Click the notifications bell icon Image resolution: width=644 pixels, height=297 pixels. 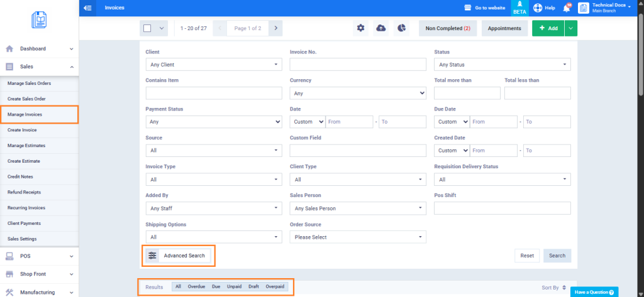coord(567,8)
